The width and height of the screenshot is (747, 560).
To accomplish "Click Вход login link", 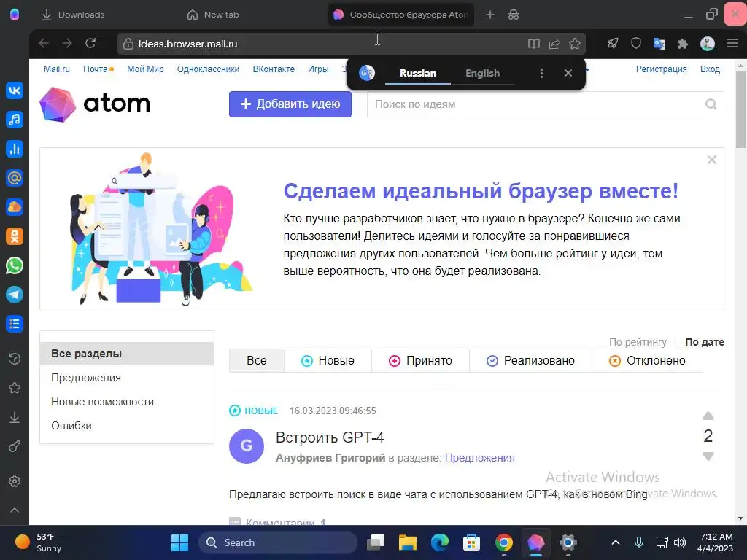I will pyautogui.click(x=710, y=69).
